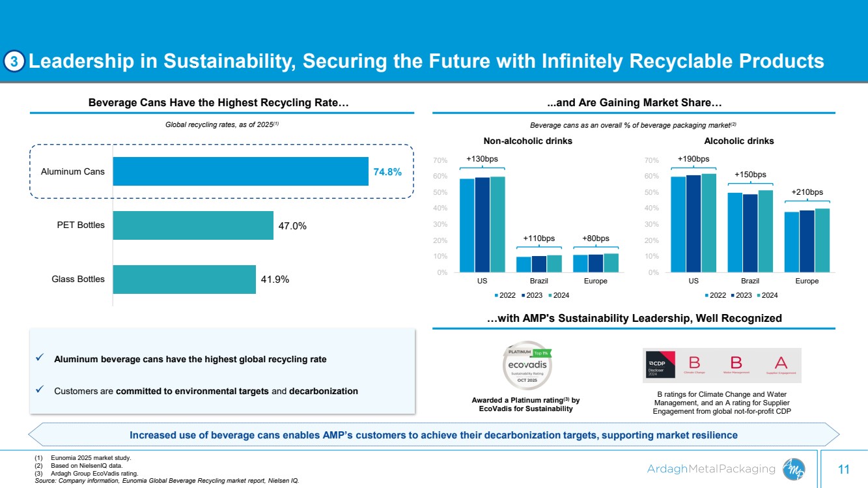868x488 pixels.
Task: Click the B Water Management rating letter
Action: pyautogui.click(x=736, y=364)
